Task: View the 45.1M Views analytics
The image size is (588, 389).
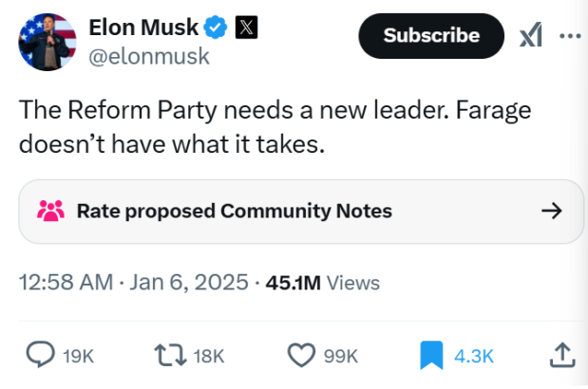Action: point(323,283)
